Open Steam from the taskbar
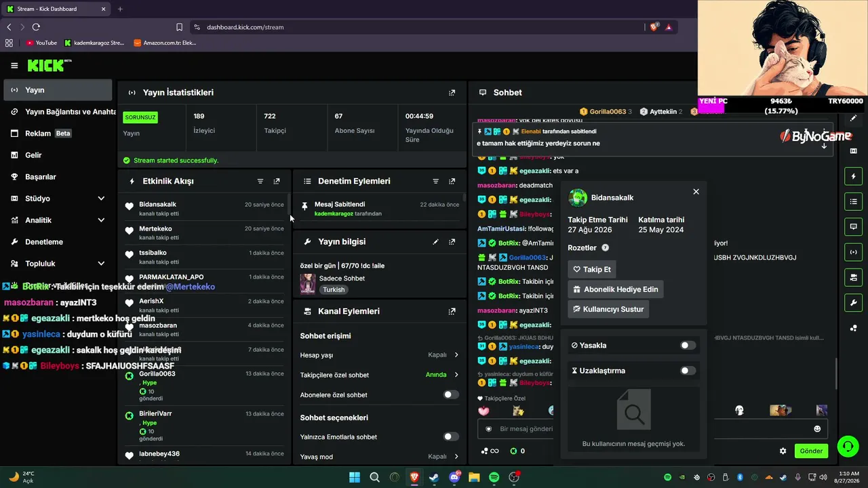The image size is (868, 488). [434, 478]
